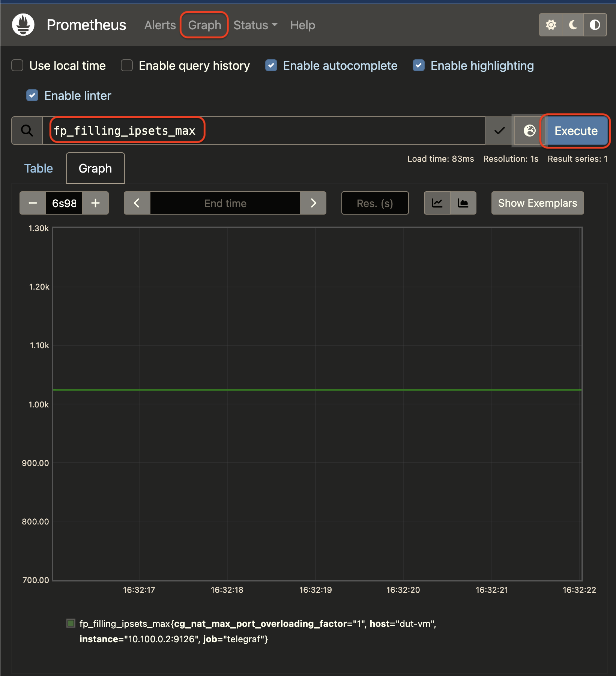Click the magnifier icon in the query bar
The height and width of the screenshot is (676, 616).
(x=27, y=131)
